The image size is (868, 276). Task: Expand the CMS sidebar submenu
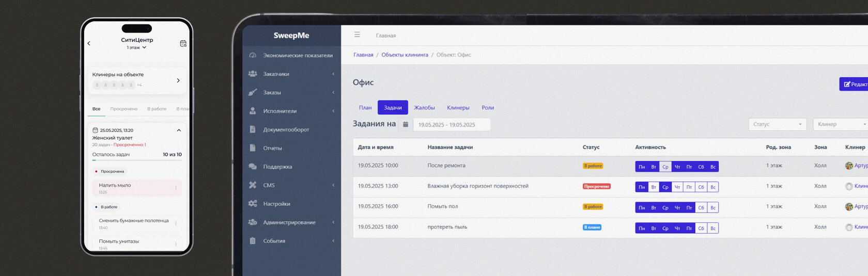tap(333, 185)
